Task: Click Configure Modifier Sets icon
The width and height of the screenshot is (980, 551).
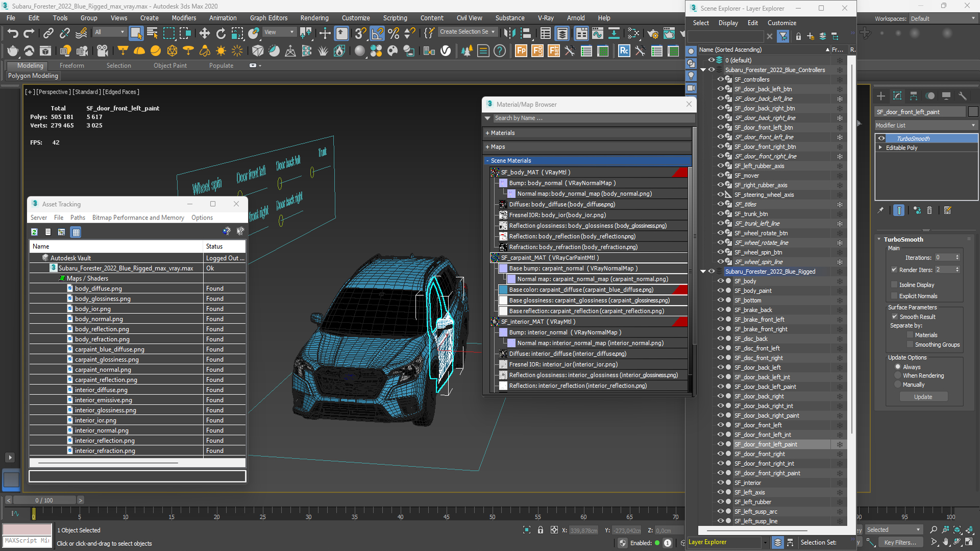Action: point(948,210)
